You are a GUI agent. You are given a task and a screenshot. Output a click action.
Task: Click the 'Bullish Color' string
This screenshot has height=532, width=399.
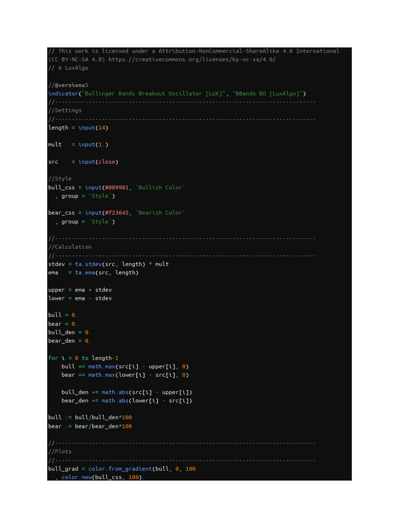pyautogui.click(x=160, y=188)
